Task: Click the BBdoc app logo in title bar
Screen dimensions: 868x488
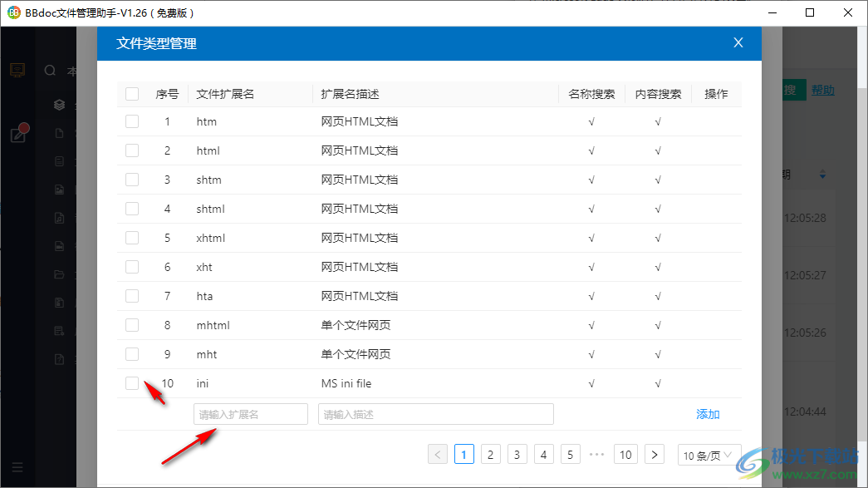Action: 14,12
